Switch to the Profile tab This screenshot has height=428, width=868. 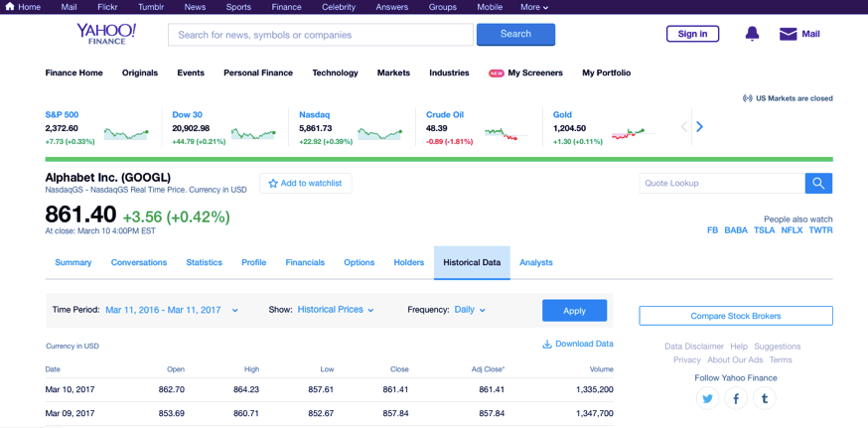coord(254,262)
